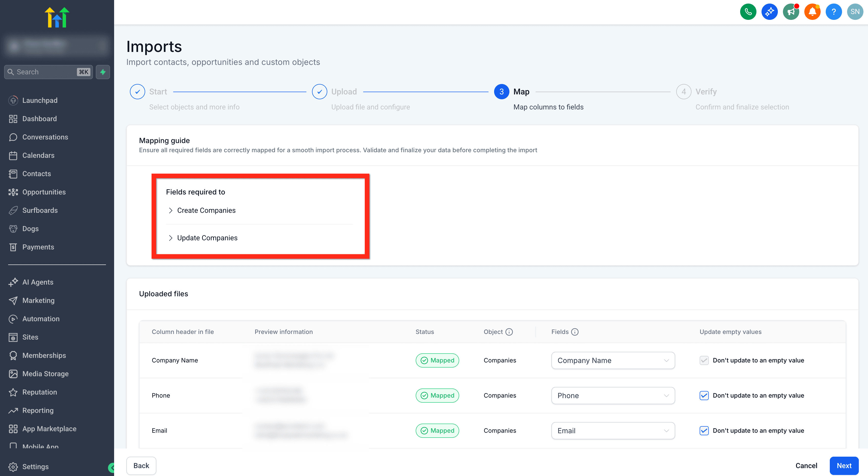
Task: Click the green phone dialer icon
Action: (748, 12)
